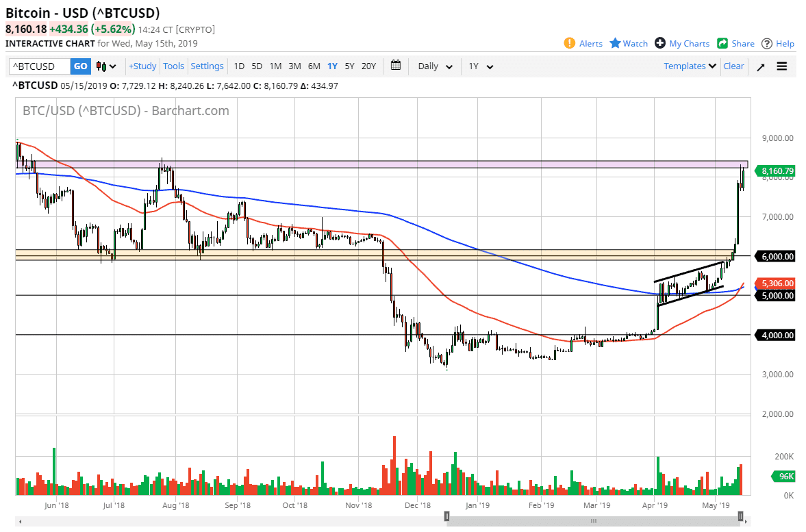Viewport: 806px width, 532px height.
Task: Select the 1D time range
Action: pos(239,66)
